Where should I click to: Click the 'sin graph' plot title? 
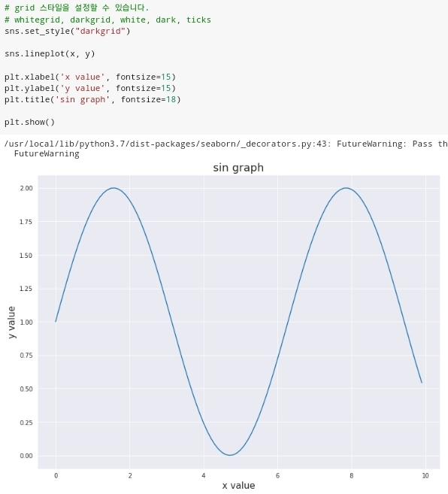[x=238, y=168]
